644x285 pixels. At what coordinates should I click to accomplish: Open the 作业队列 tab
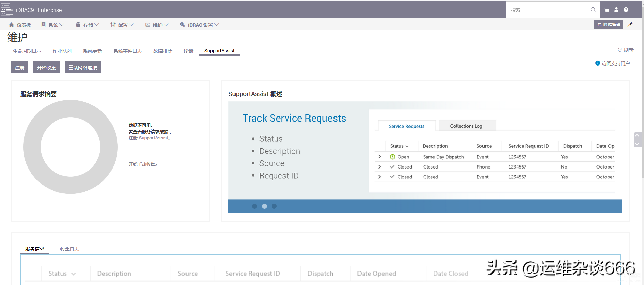tap(62, 51)
